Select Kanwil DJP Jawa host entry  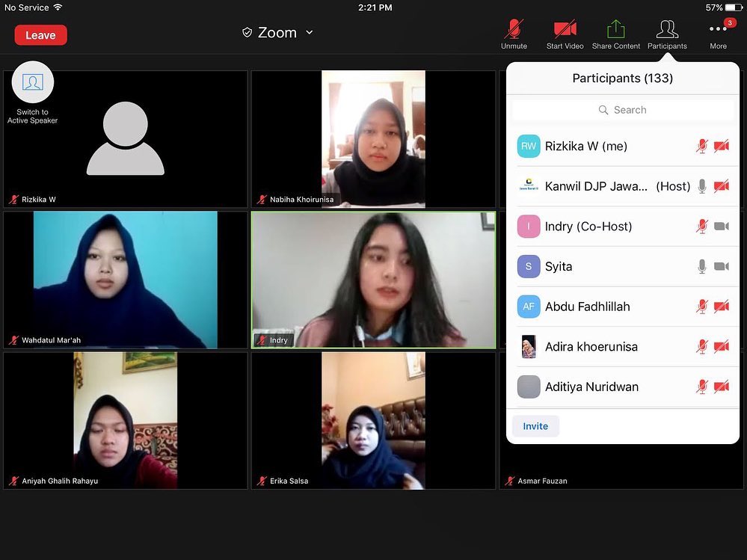click(606, 186)
